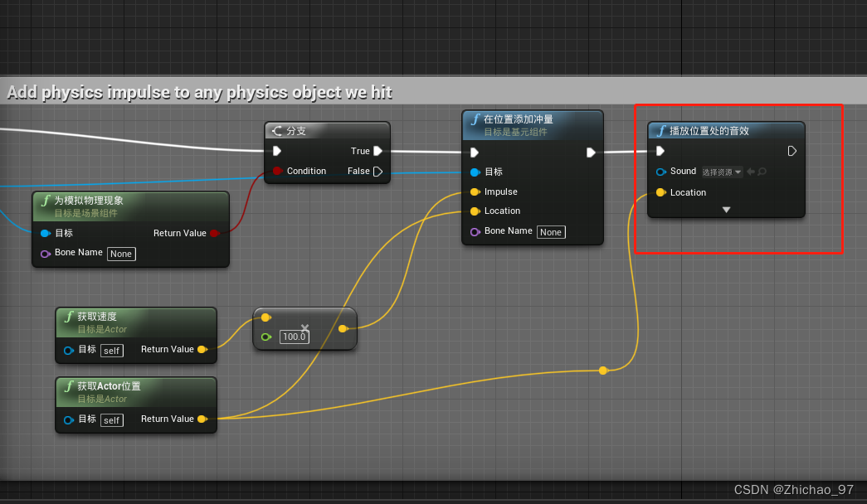Open the 选择资源 Sound asset dropdown
Viewport: 867px width, 504px height.
(720, 172)
